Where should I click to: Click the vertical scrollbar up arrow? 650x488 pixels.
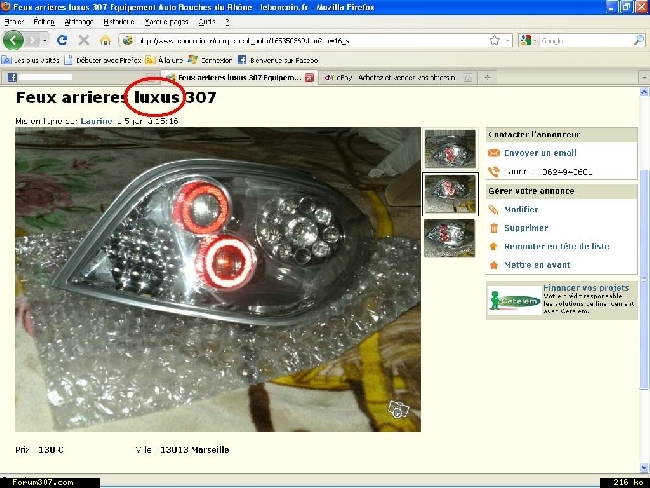(x=644, y=92)
